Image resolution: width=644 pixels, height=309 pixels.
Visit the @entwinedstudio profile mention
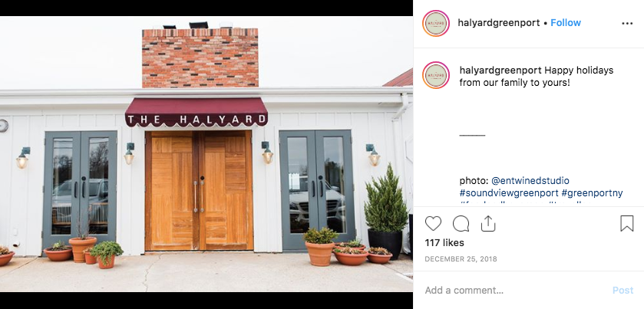point(530,180)
